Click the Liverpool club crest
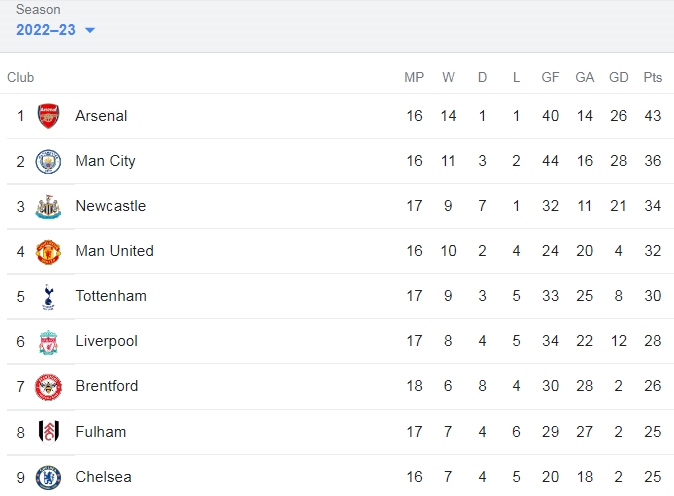 coord(48,342)
